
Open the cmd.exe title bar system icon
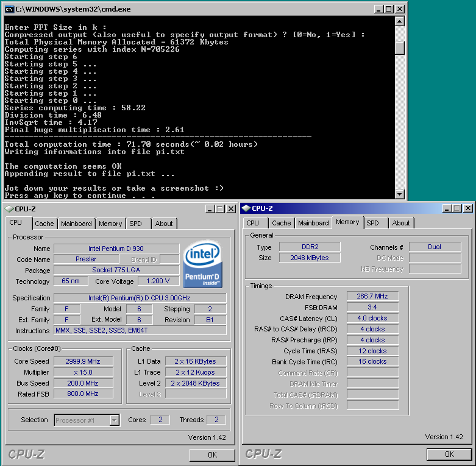[10, 9]
